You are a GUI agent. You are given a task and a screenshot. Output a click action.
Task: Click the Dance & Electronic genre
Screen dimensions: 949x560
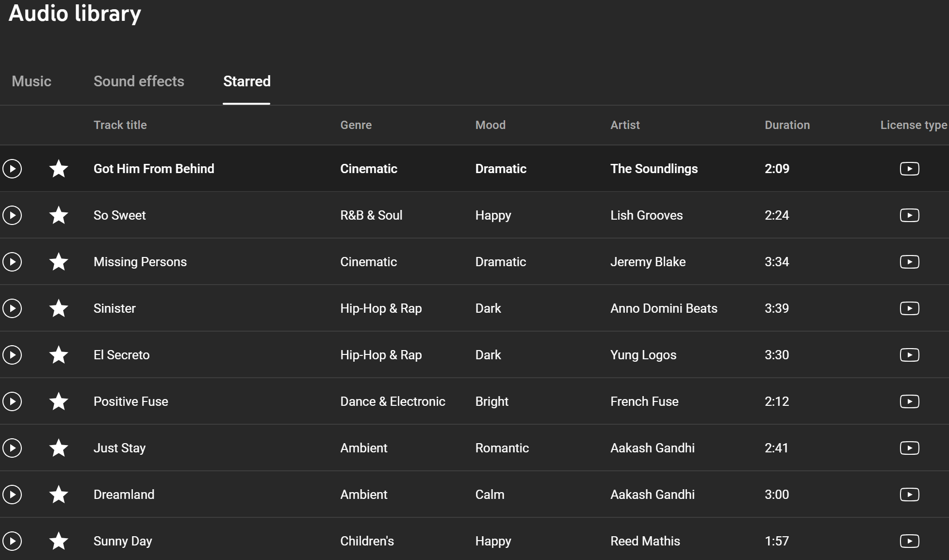click(393, 401)
